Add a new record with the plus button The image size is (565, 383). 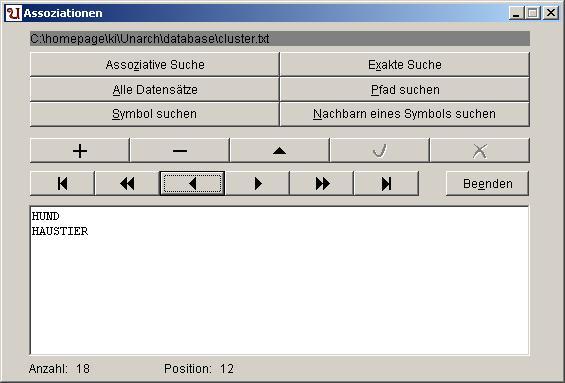[80, 151]
